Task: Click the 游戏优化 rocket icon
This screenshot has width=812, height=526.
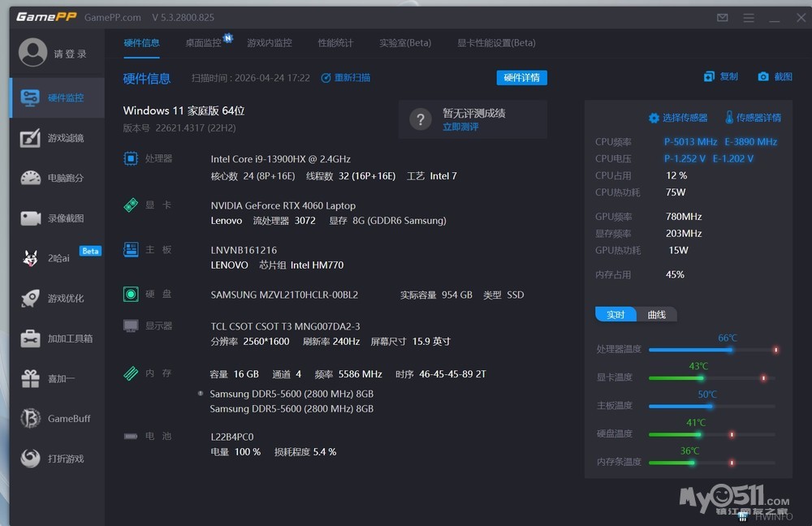Action: [x=30, y=298]
